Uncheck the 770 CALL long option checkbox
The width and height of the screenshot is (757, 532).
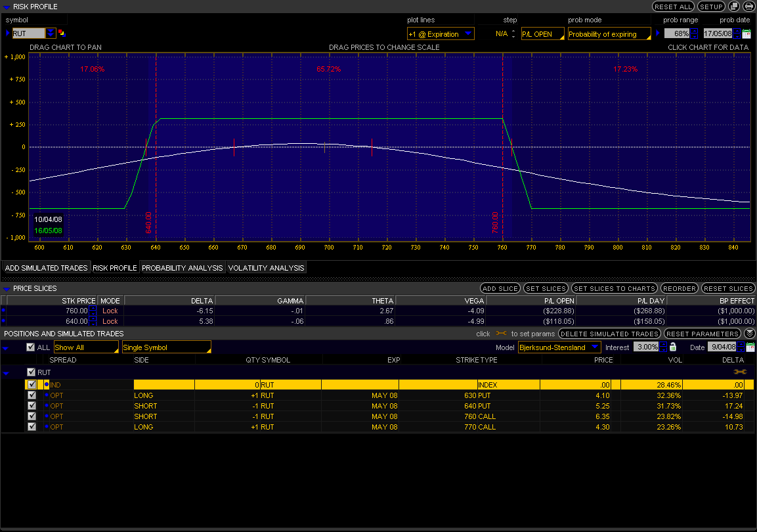pos(32,427)
